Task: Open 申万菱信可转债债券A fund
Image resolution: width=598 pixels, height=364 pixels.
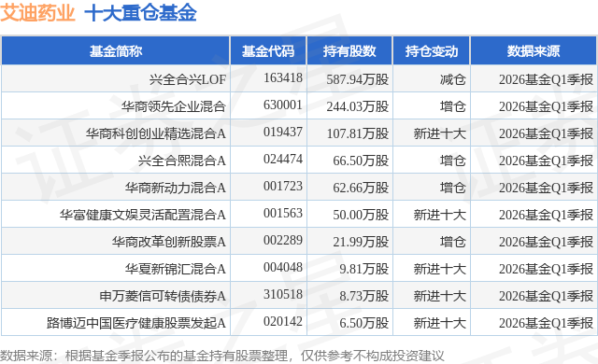Action: coord(163,296)
